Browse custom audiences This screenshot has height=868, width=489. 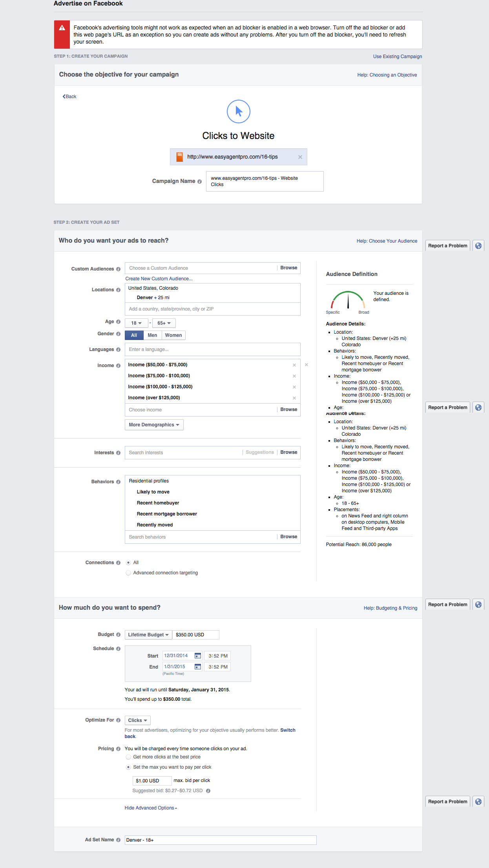pos(289,268)
